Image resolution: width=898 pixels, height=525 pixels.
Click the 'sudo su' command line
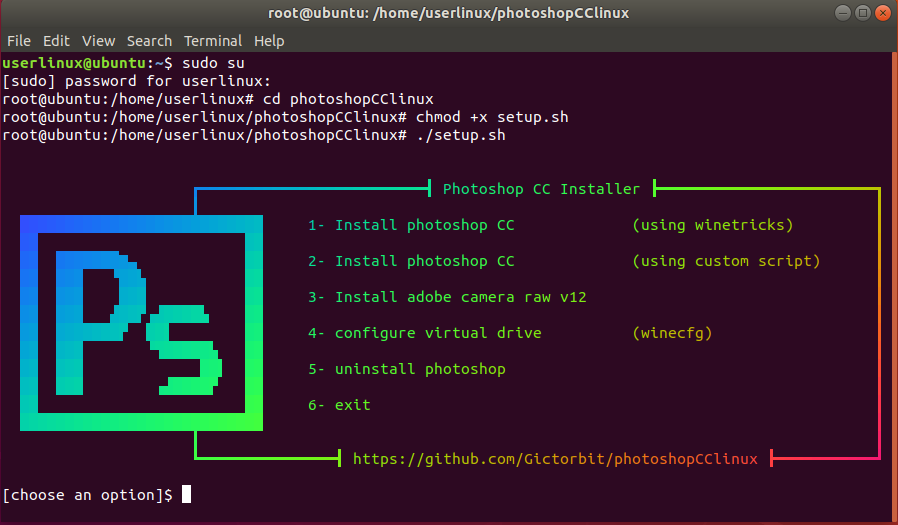click(124, 63)
